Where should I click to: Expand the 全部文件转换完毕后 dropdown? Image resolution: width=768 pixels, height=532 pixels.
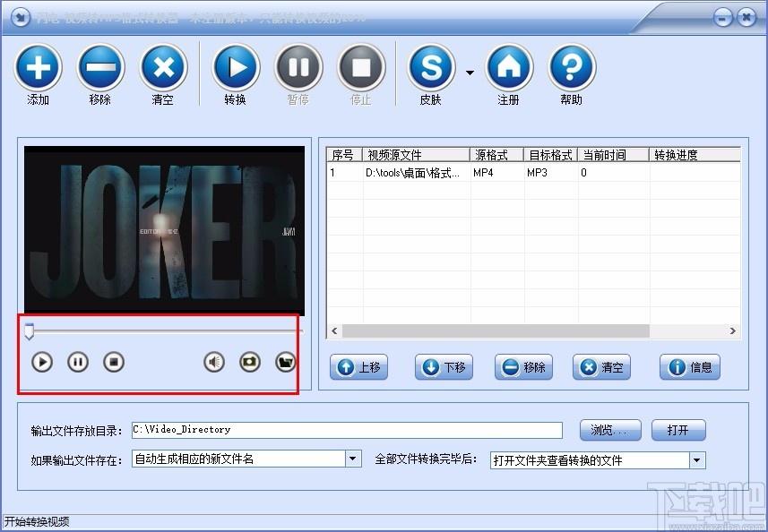tap(697, 460)
